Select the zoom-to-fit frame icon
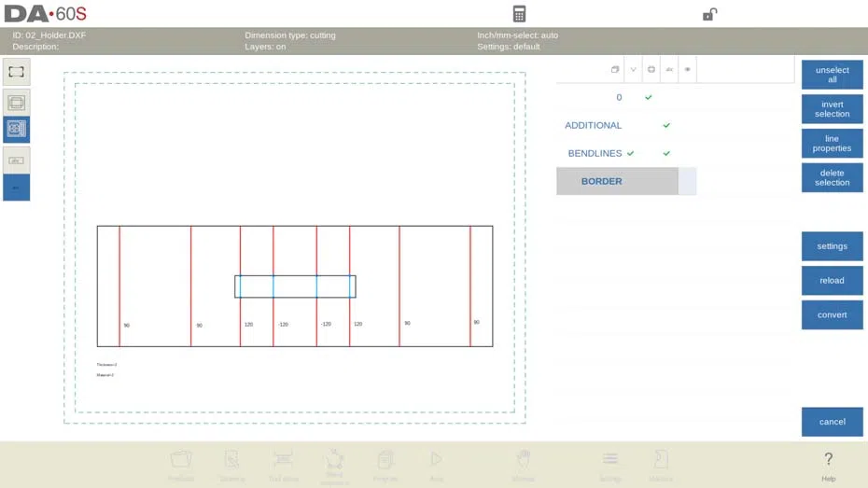This screenshot has width=868, height=488. [x=16, y=72]
